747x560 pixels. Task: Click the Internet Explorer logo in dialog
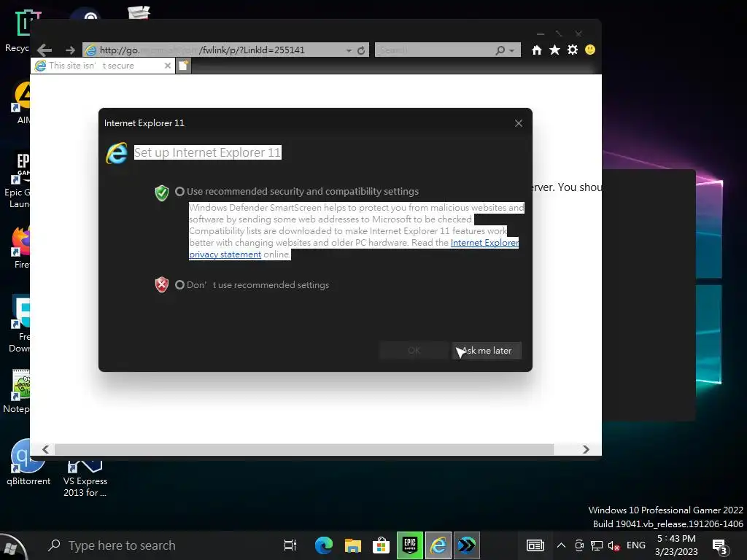click(x=117, y=153)
